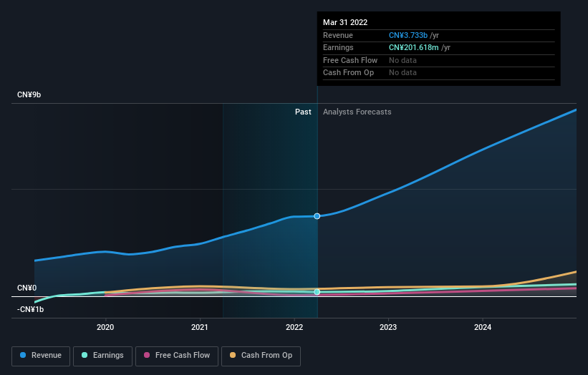
Task: Click the 2020 x-axis label
Action: point(105,327)
